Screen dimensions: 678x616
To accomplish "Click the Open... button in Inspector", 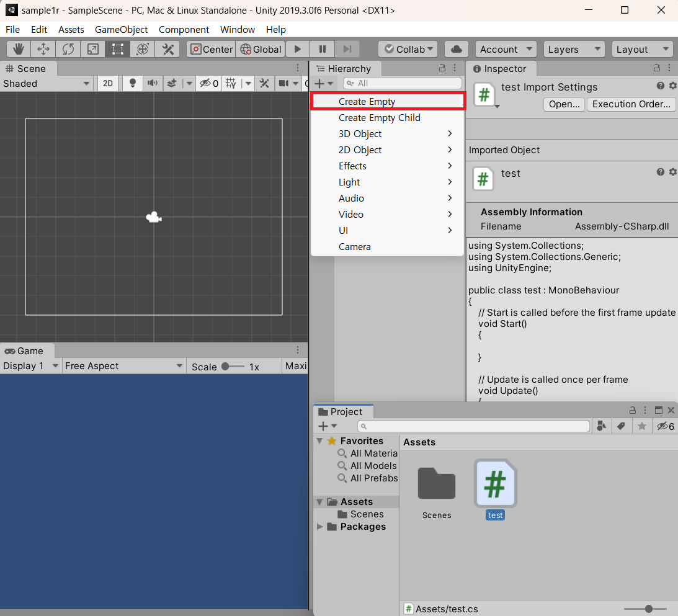I will click(x=564, y=104).
